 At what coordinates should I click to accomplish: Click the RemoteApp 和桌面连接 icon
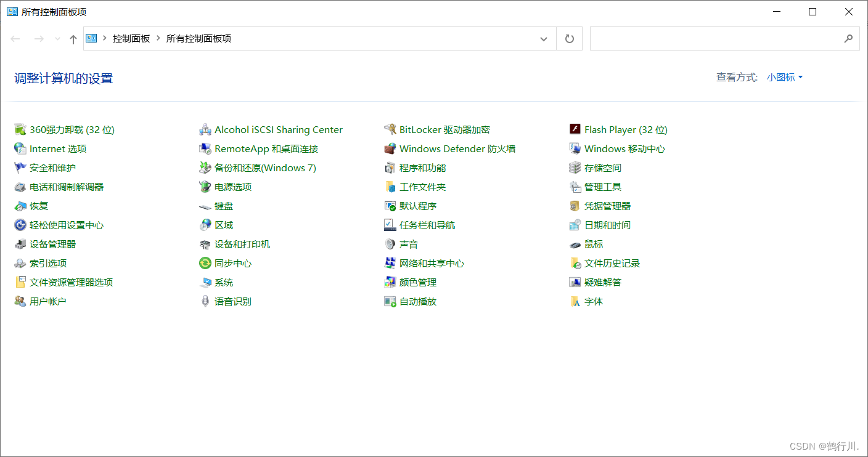click(x=205, y=148)
